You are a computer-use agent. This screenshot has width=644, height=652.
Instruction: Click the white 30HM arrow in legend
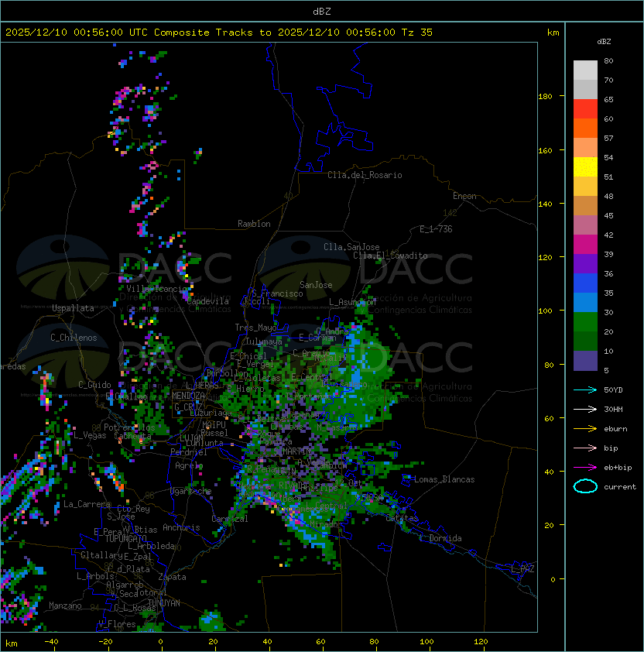pyautogui.click(x=585, y=409)
